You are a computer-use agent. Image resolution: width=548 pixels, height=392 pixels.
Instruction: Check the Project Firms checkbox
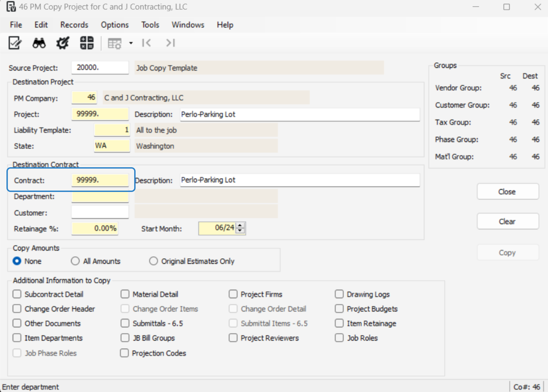click(233, 294)
